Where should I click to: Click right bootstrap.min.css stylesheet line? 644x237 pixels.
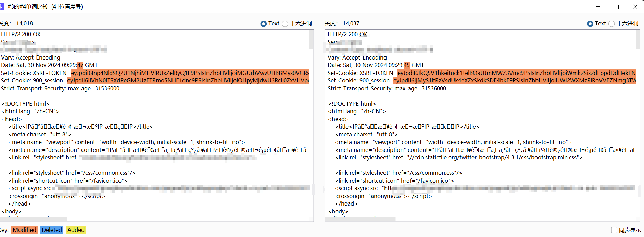pyautogui.click(x=459, y=158)
